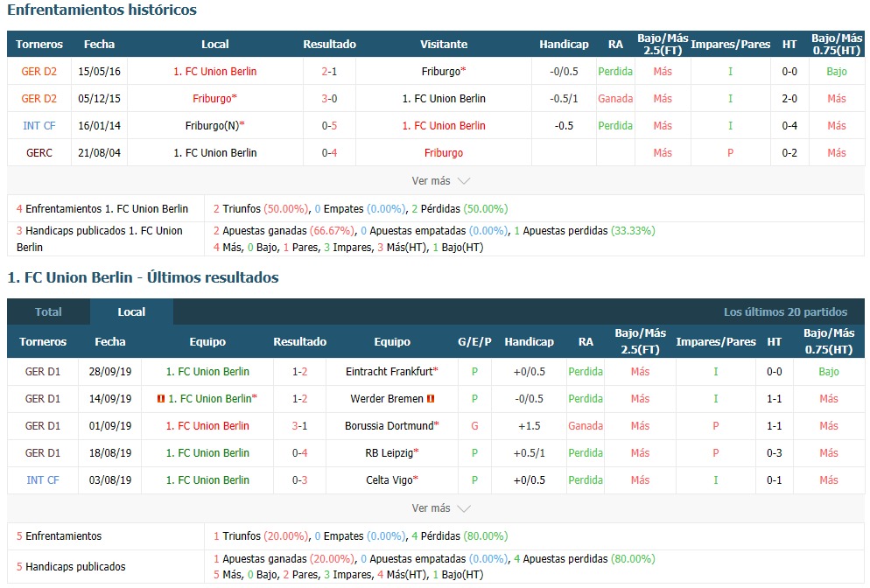Click +1.5 handicap for Dortmund match
870x588 pixels.
pos(529,426)
